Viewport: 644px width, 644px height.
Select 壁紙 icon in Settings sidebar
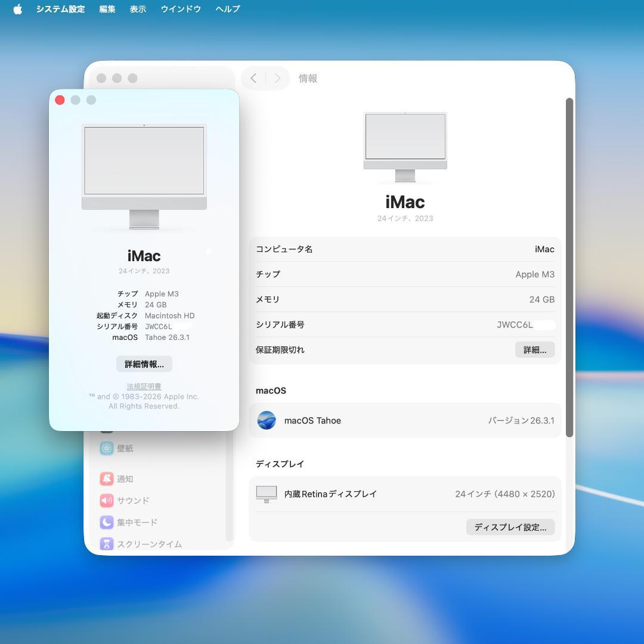(x=107, y=448)
